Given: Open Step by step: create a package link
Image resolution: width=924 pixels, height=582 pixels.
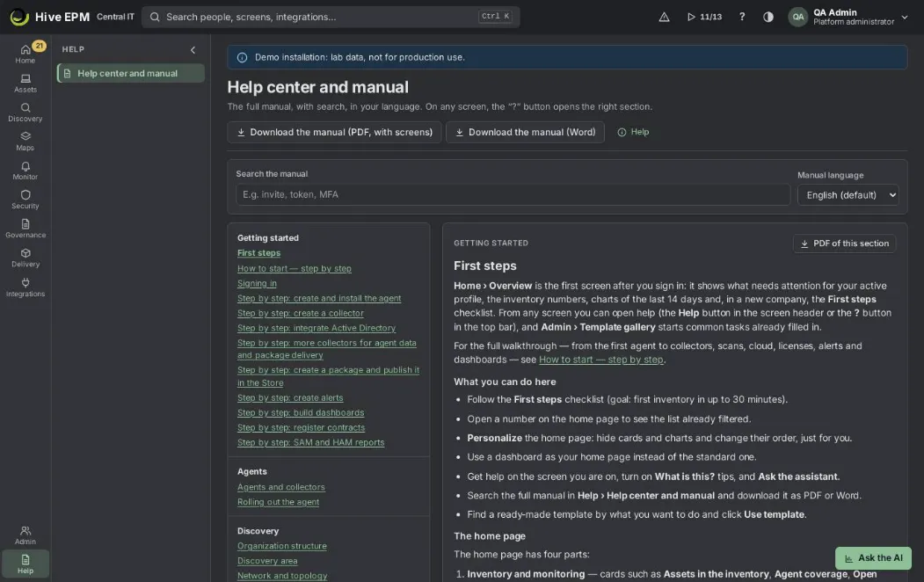Looking at the screenshot, I should pos(328,375).
